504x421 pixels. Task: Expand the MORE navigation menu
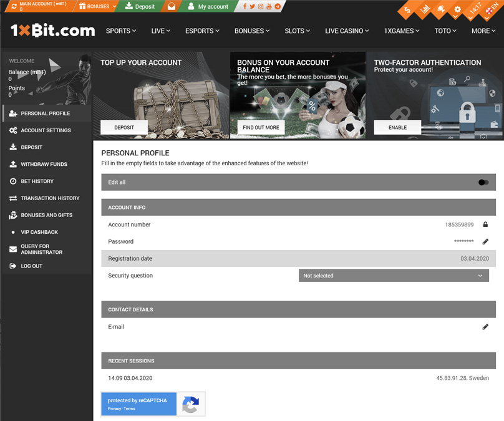click(483, 31)
